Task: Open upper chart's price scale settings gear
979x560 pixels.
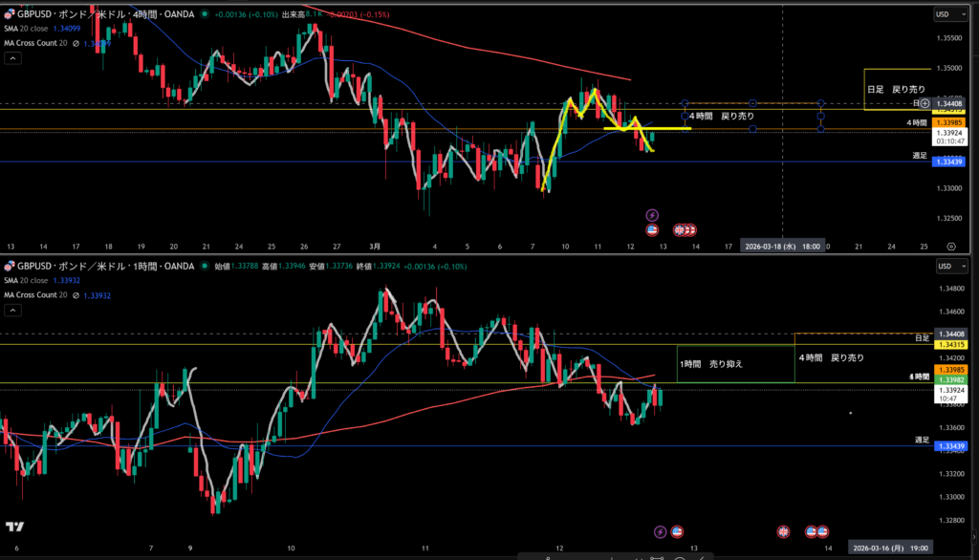Action: [950, 247]
